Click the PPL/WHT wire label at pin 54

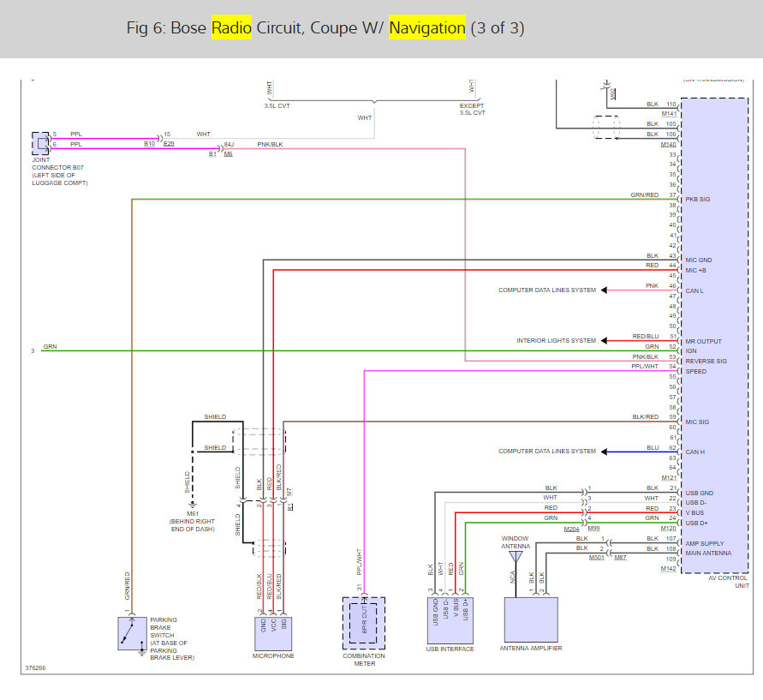[645, 367]
